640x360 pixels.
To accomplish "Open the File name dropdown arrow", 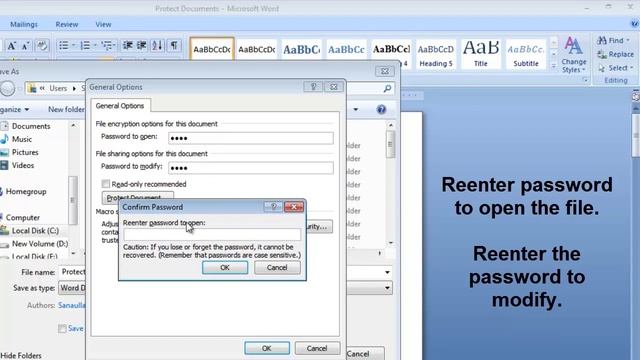I will (387, 272).
